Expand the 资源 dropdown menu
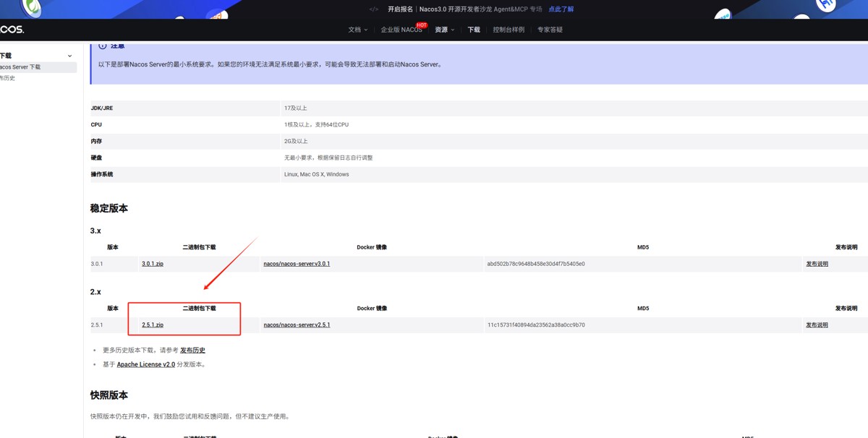The image size is (868, 438). click(x=444, y=30)
